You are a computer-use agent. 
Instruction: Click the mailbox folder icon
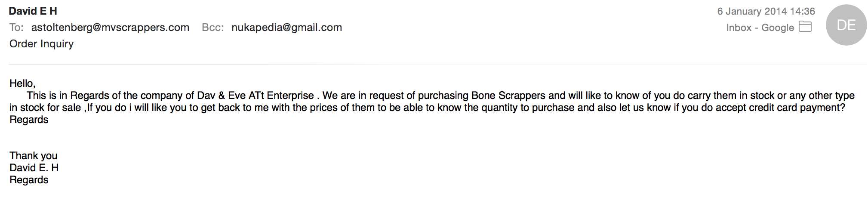tap(805, 27)
